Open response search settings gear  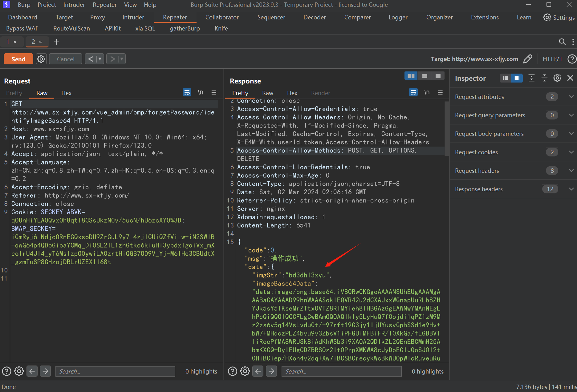click(245, 371)
